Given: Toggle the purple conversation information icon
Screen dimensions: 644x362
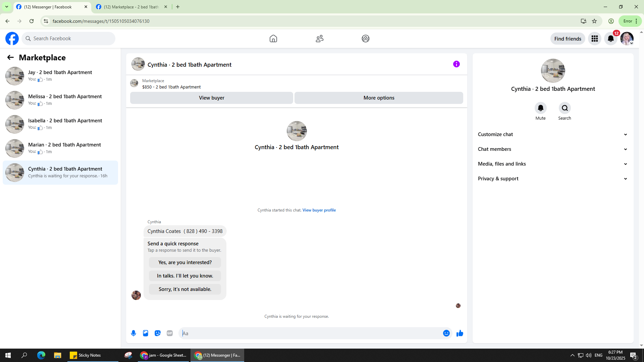Looking at the screenshot, I should click(456, 64).
